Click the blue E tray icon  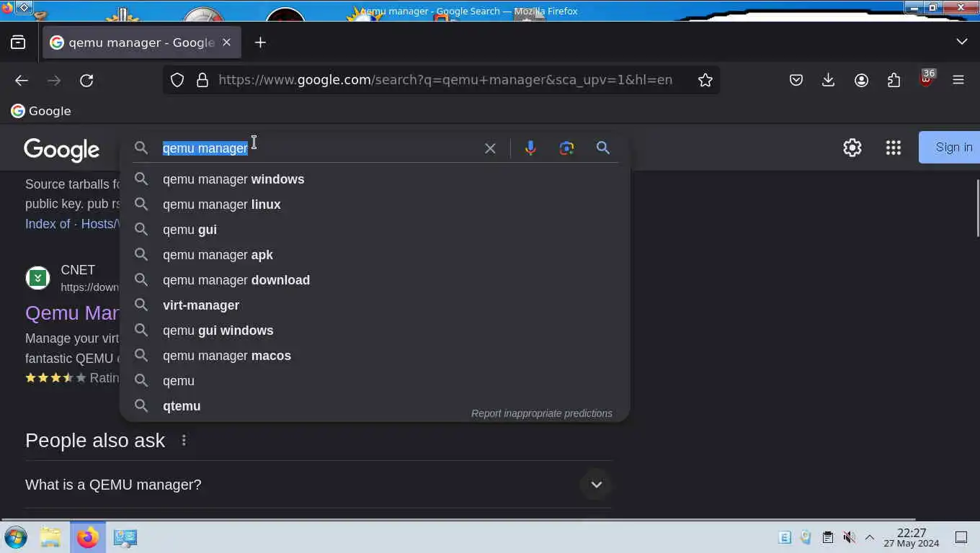click(785, 537)
